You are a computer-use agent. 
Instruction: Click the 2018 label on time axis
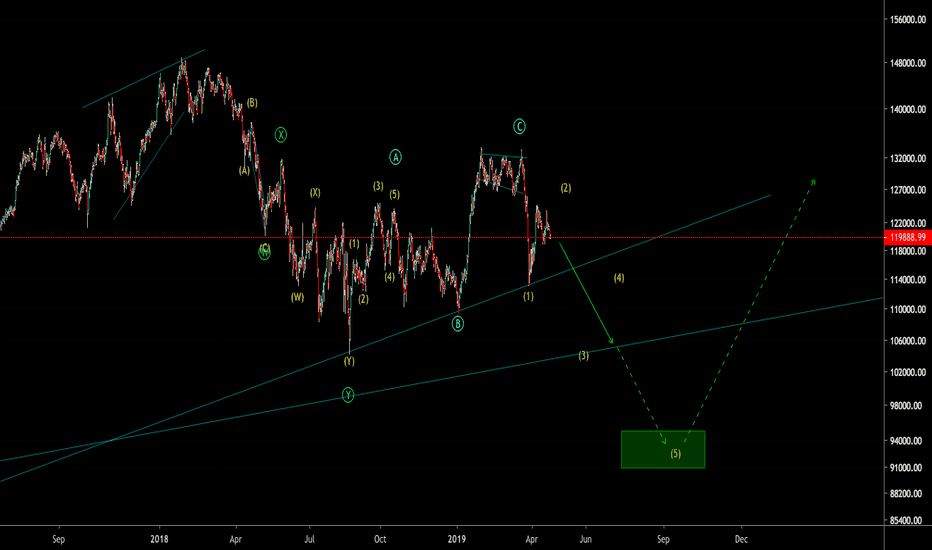pos(159,539)
